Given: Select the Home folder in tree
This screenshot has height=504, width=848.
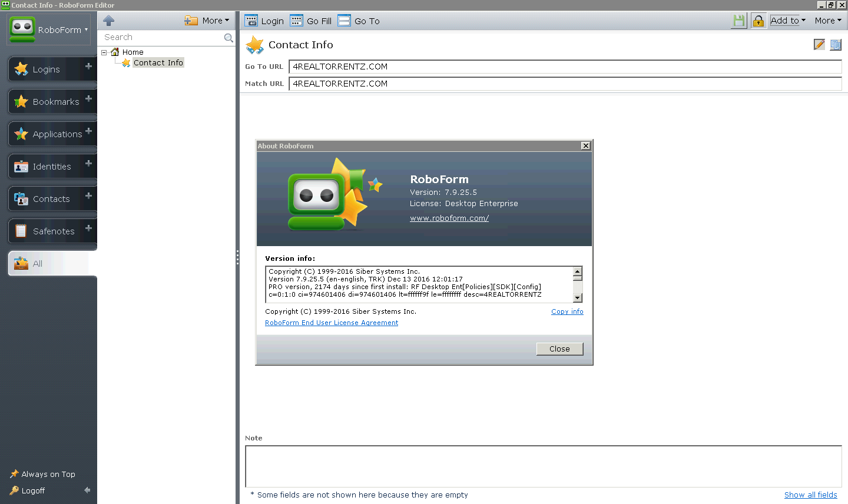Looking at the screenshot, I should tap(132, 52).
